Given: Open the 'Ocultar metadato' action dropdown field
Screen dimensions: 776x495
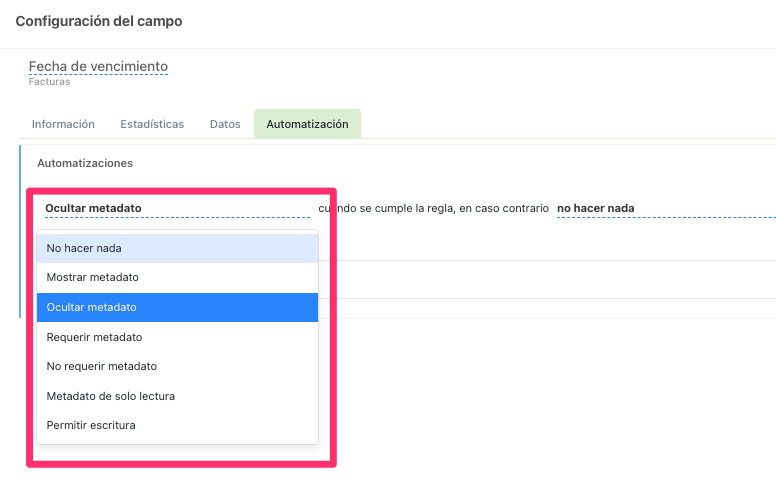Looking at the screenshot, I should click(x=176, y=208).
